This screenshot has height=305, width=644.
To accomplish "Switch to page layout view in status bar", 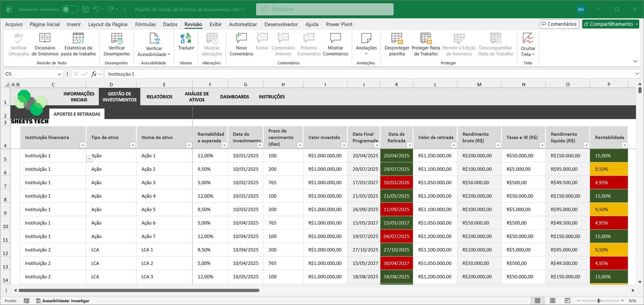I will point(553,301).
